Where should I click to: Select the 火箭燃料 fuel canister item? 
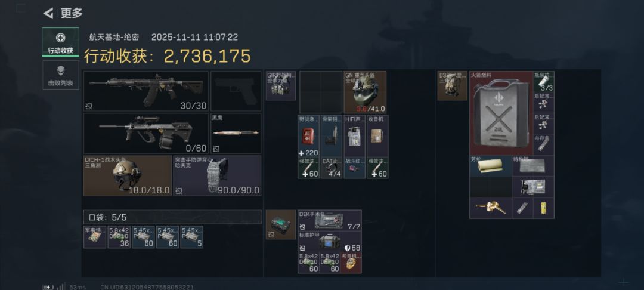click(501, 113)
